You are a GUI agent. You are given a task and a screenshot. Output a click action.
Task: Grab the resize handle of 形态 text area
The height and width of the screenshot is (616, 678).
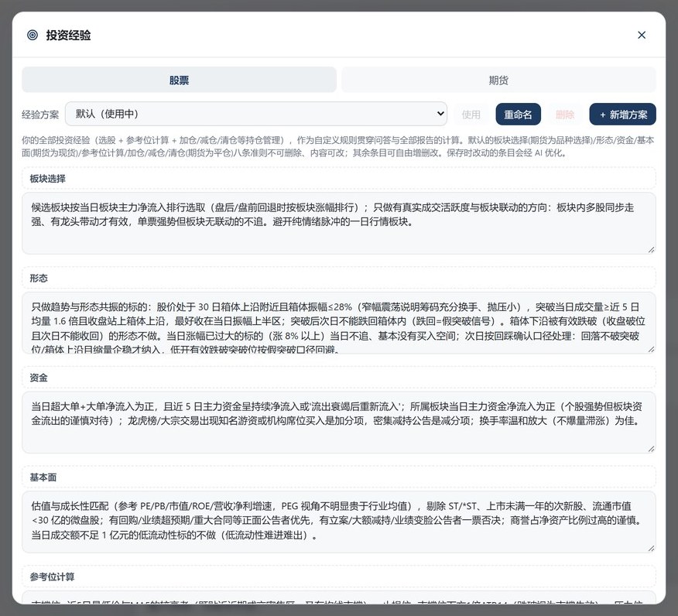[651, 349]
